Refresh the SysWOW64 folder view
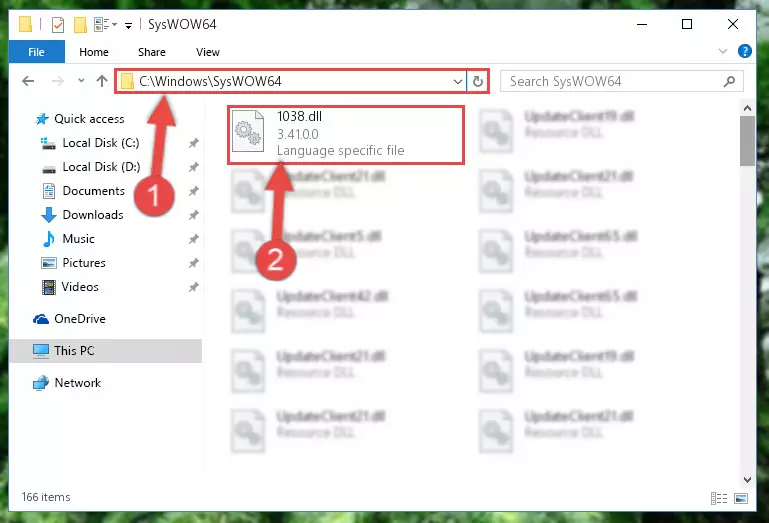Screen dimensions: 769x523 point(478,81)
